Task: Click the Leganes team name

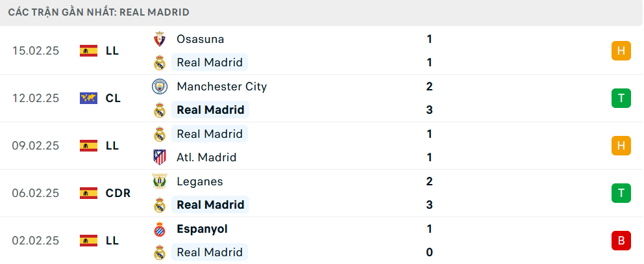Action: 200,181
